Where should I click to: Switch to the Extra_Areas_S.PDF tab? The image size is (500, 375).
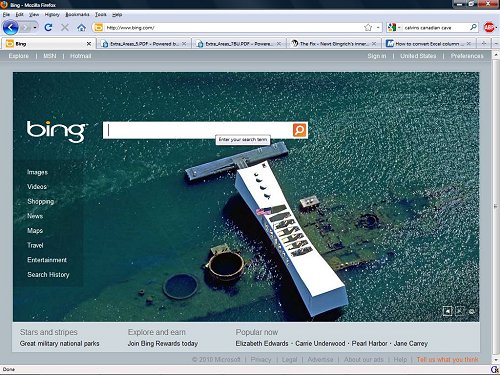coord(144,44)
